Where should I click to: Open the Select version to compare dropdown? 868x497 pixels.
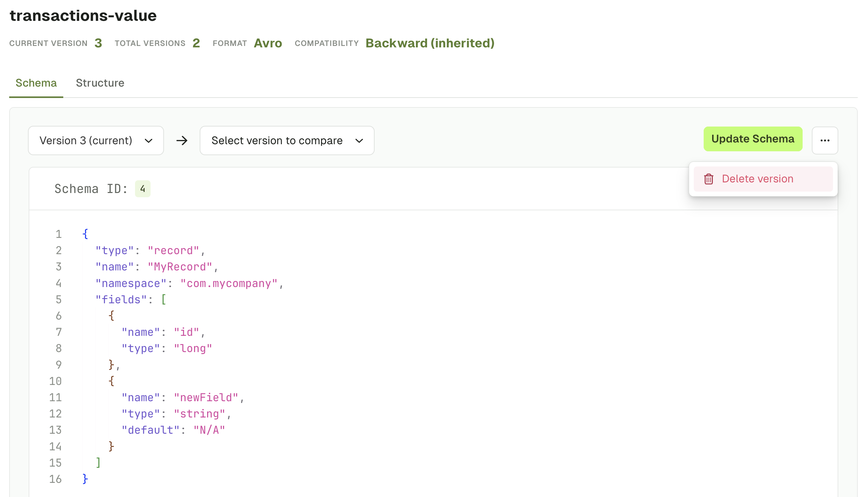click(287, 141)
